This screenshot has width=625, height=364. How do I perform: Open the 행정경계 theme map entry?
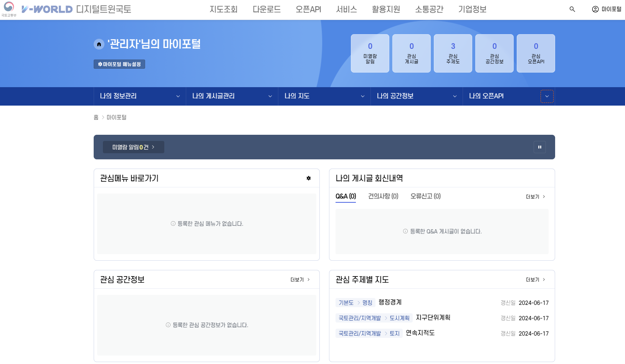pos(390,302)
